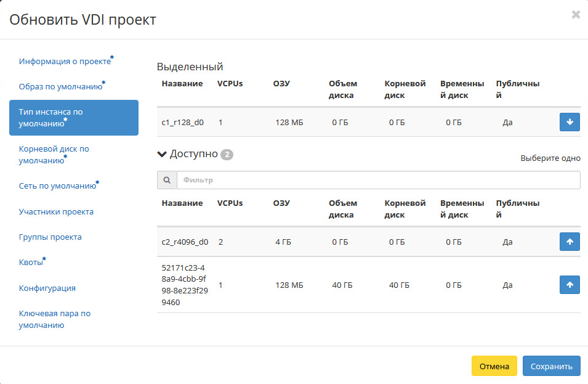Allocate the 52171c23 flavor with the up arrow
Image resolution: width=588 pixels, height=384 pixels.
point(570,285)
